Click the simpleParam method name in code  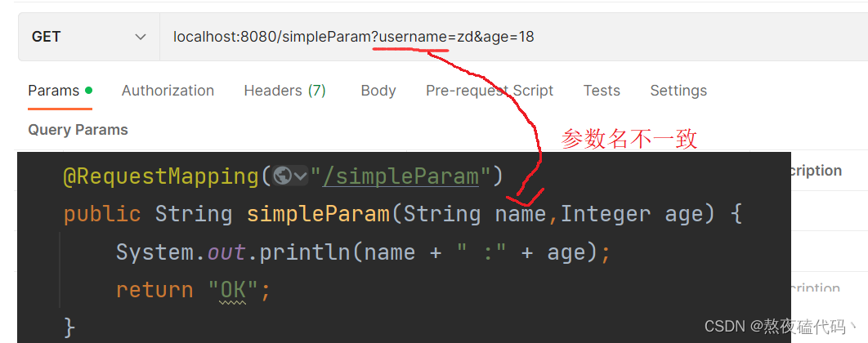[x=318, y=214]
